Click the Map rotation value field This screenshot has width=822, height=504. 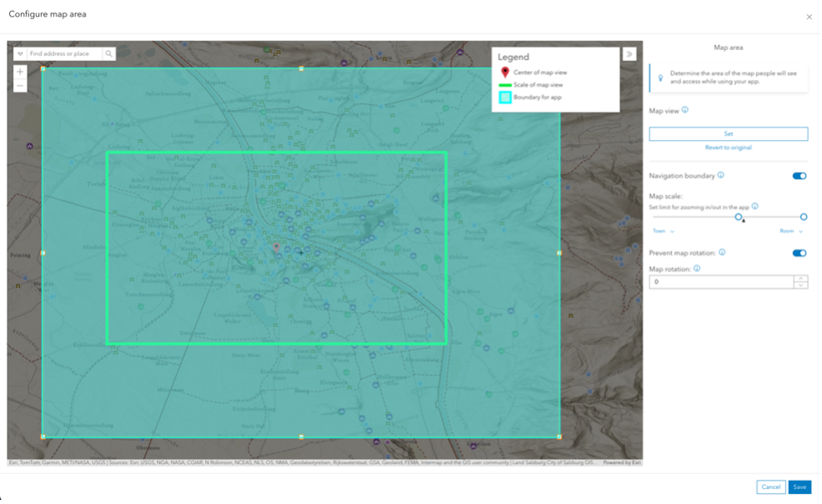click(717, 282)
